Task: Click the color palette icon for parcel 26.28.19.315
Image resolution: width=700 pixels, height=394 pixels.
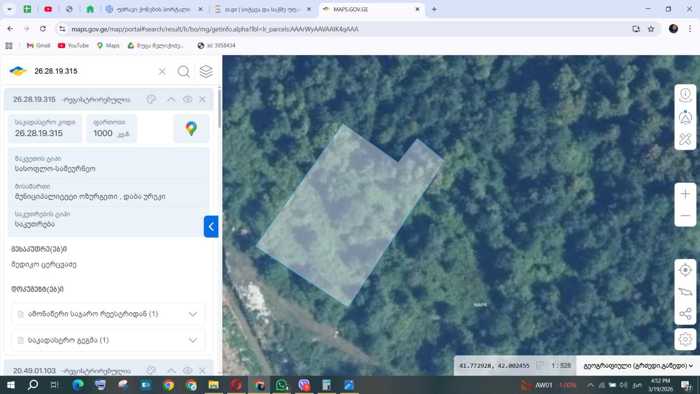Action: [151, 99]
